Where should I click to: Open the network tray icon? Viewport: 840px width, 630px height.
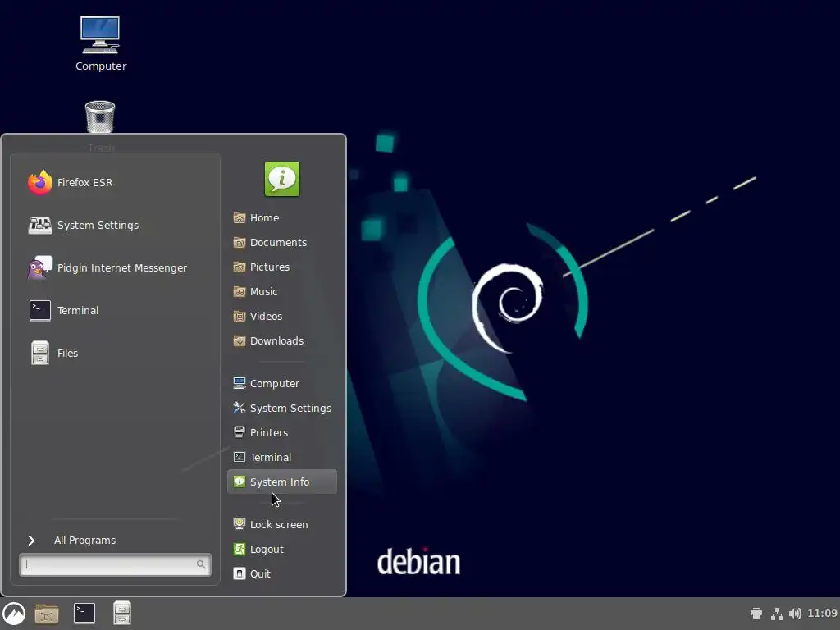pyautogui.click(x=777, y=614)
